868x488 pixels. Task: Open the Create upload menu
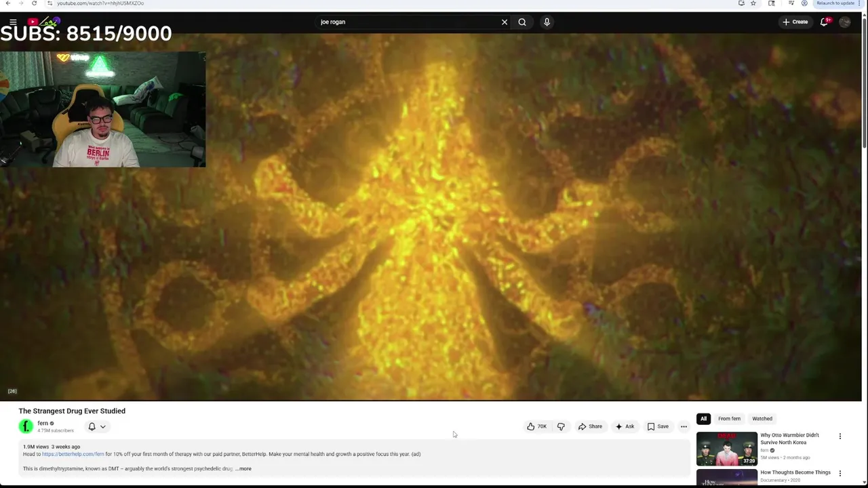795,22
